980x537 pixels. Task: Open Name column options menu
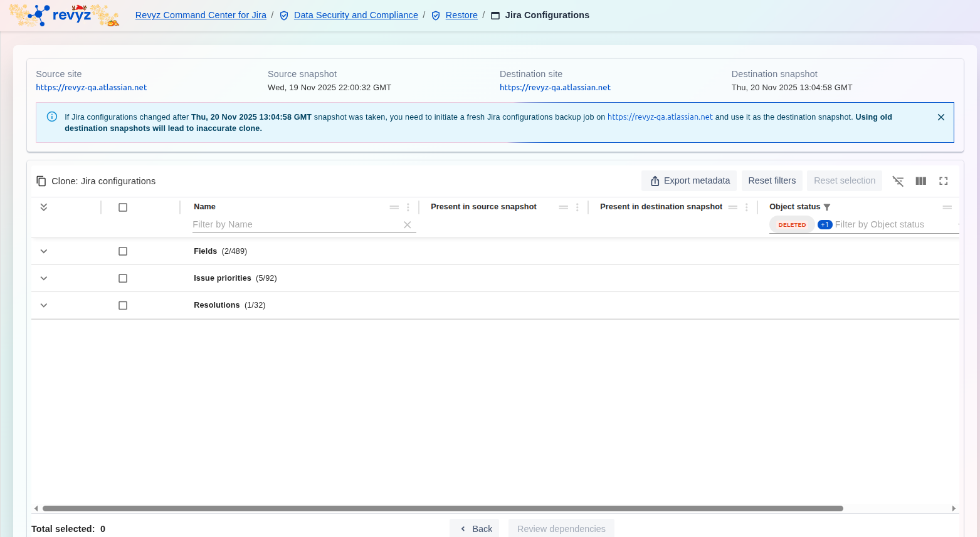coord(408,207)
